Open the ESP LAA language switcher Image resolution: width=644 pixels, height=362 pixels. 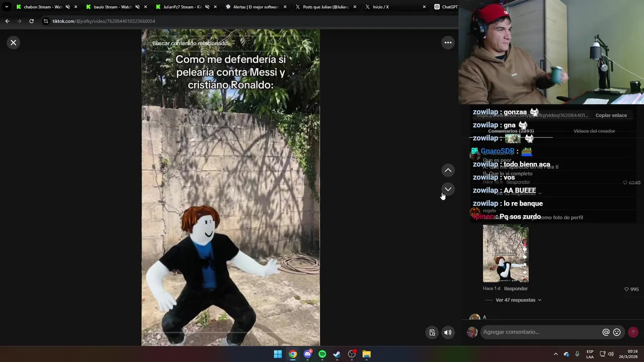pyautogui.click(x=590, y=354)
